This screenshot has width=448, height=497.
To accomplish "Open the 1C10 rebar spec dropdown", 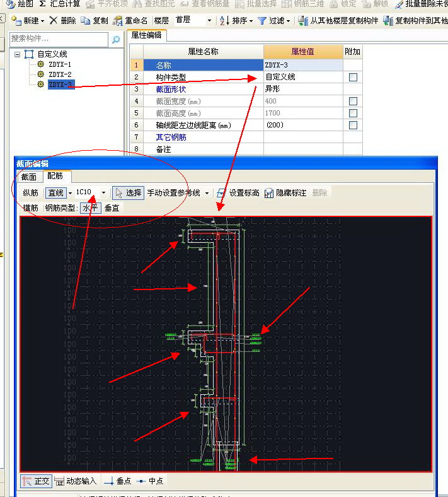I will click(x=103, y=193).
